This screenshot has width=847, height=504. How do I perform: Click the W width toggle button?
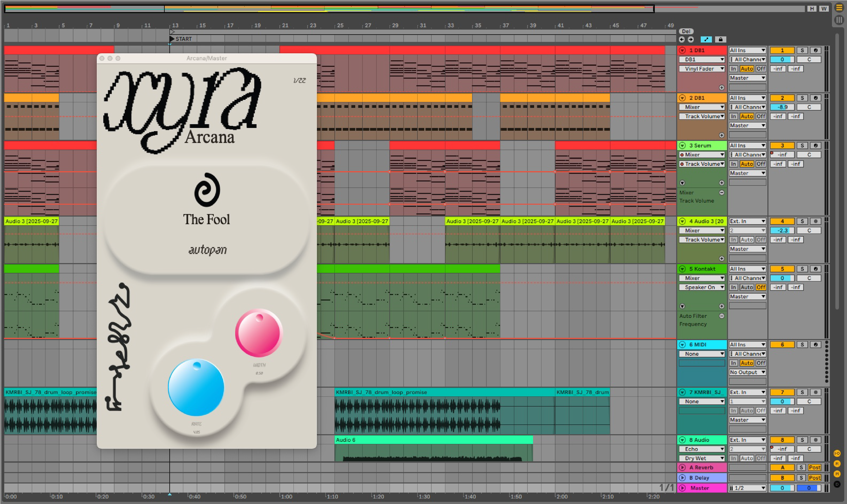click(824, 8)
